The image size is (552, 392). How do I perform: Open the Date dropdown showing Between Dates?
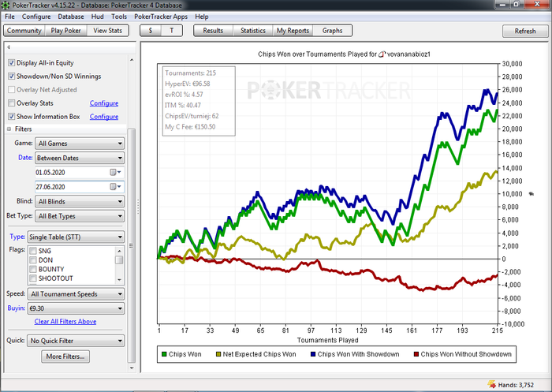80,158
